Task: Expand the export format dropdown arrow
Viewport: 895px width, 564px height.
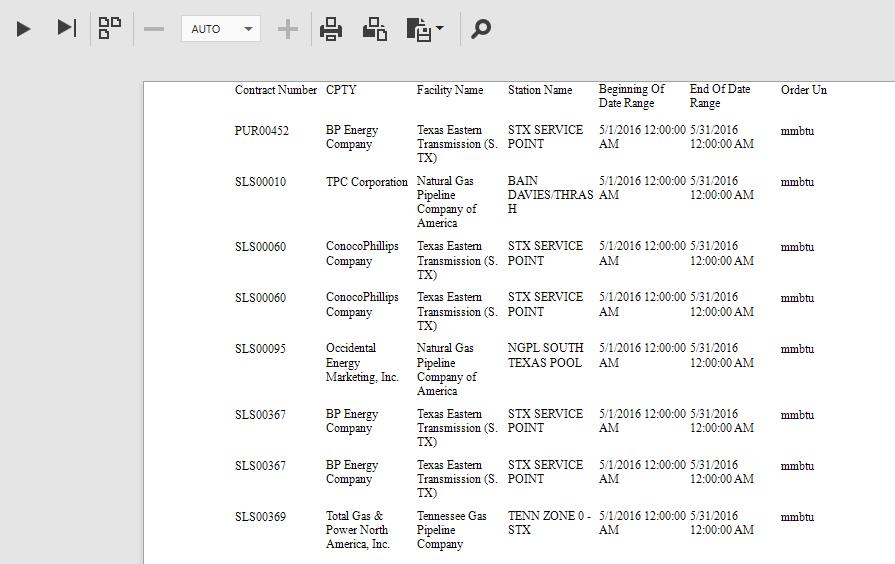Action: 440,29
